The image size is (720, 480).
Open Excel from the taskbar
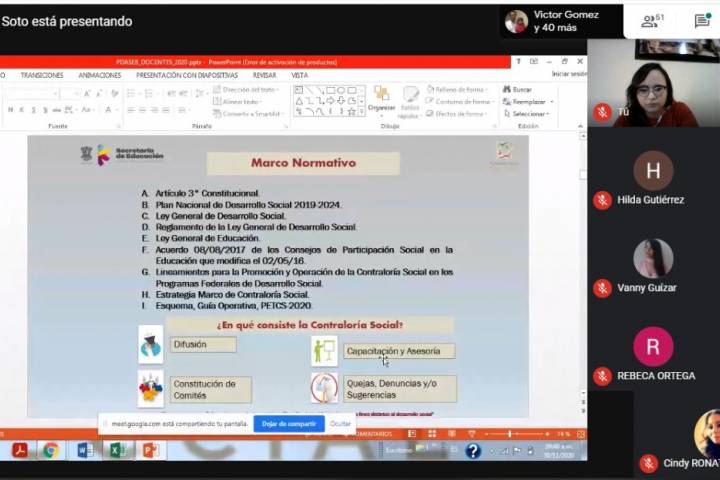[117, 450]
